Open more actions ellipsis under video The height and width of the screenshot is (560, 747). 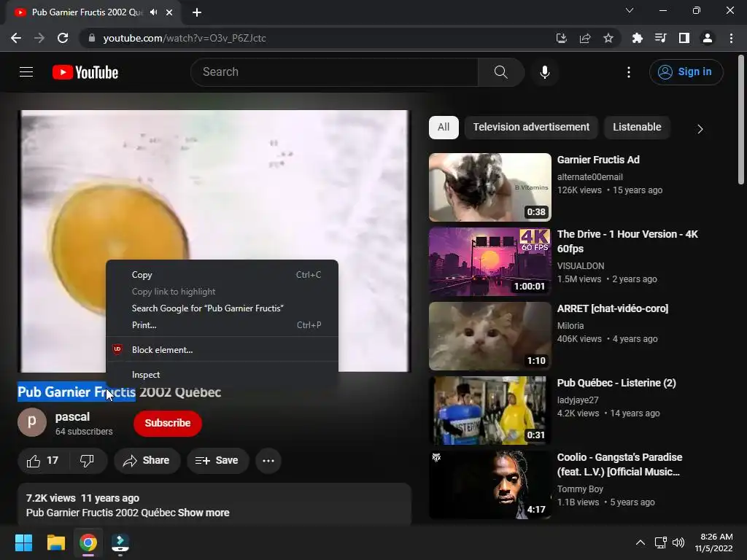268,461
